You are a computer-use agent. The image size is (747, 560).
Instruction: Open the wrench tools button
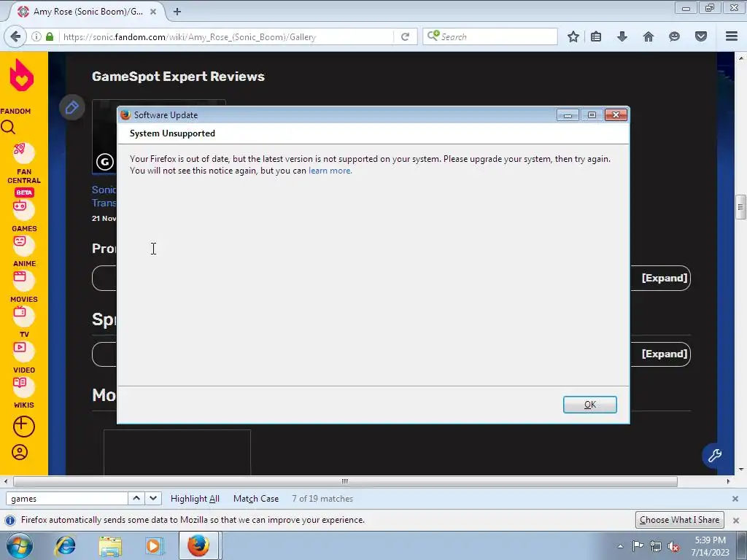pyautogui.click(x=714, y=456)
